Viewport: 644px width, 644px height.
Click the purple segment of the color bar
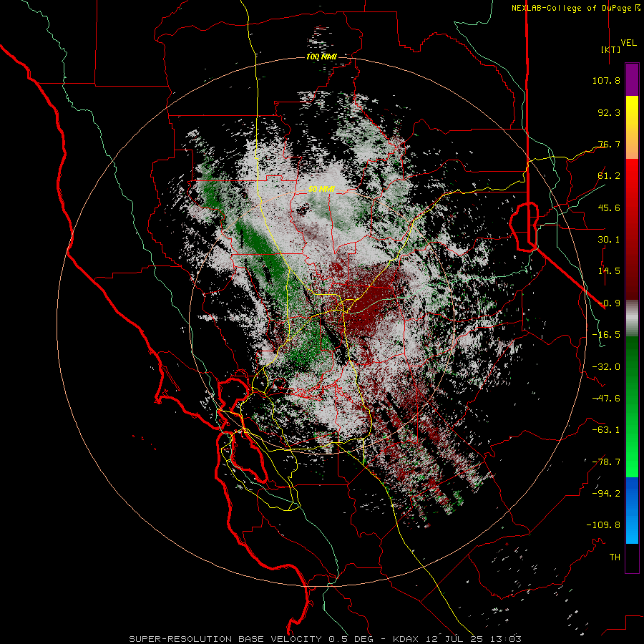point(632,80)
